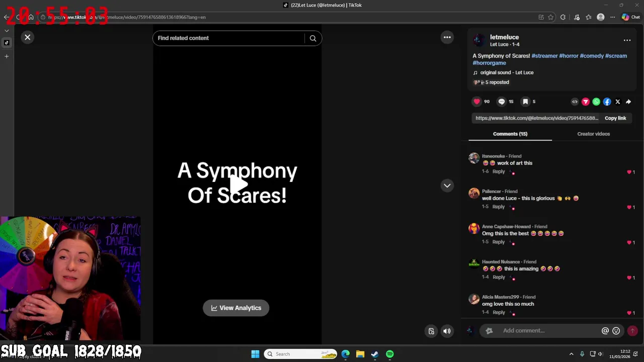Send video to friends via red arrow icon
This screenshot has width=644, height=362.
pos(586,102)
